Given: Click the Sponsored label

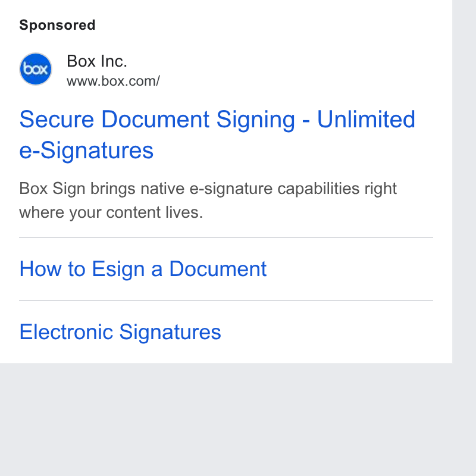Looking at the screenshot, I should pos(57,25).
